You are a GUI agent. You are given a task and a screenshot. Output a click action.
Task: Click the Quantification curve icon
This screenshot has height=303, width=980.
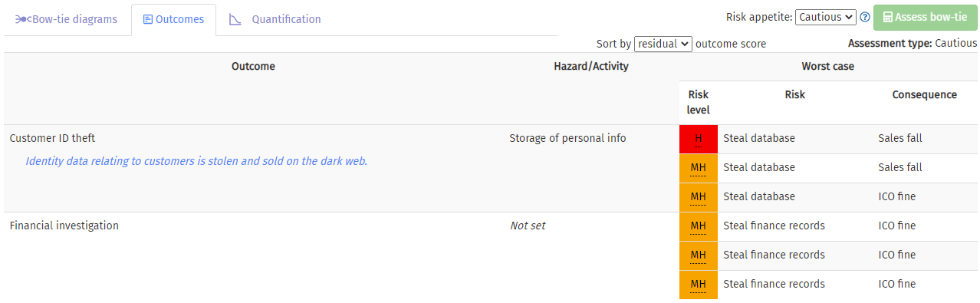click(x=235, y=19)
